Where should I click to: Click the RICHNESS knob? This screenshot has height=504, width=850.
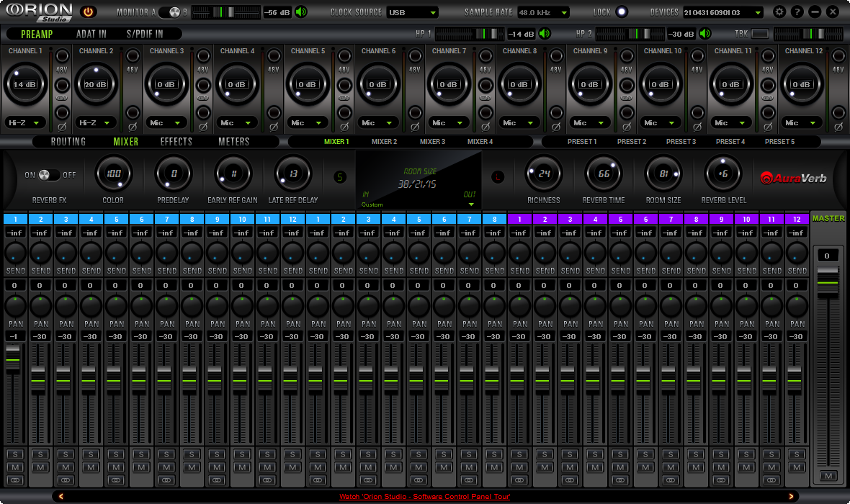click(x=544, y=174)
